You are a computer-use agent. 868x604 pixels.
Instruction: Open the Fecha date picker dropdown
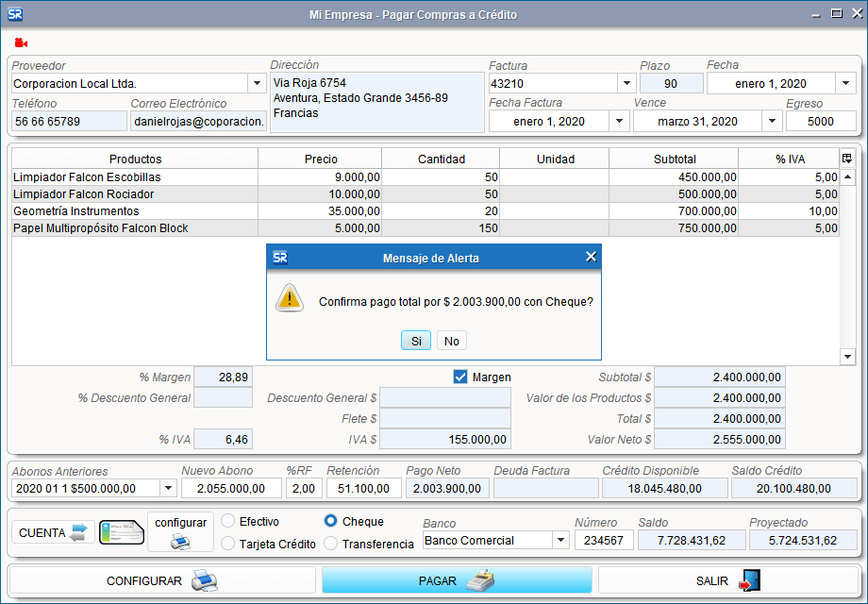click(x=845, y=84)
